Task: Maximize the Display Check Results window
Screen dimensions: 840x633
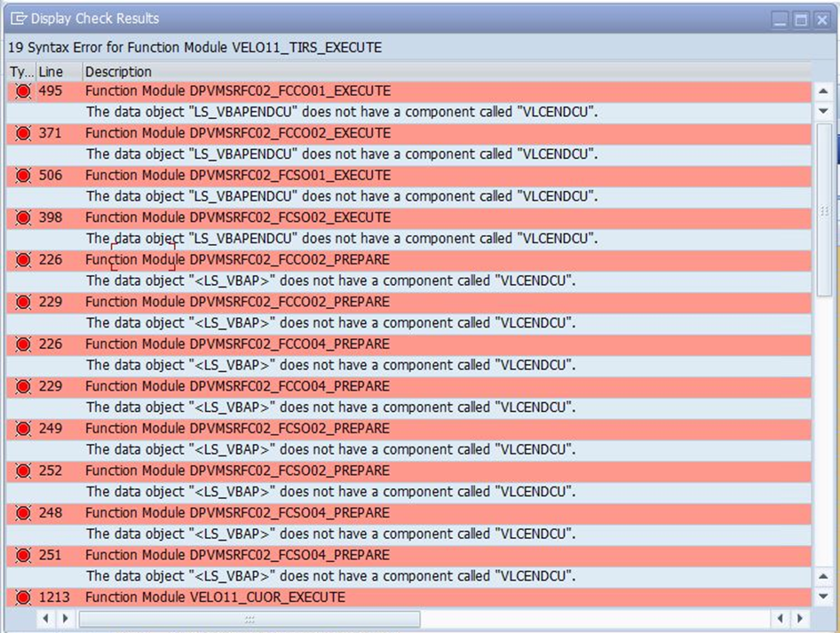Action: pos(801,20)
